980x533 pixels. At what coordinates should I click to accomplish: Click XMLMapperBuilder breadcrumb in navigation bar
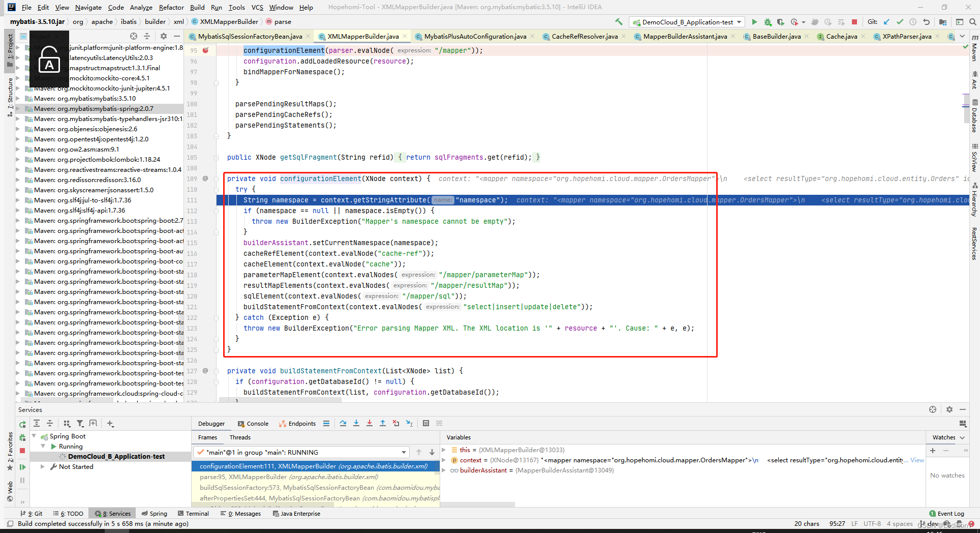(x=225, y=21)
